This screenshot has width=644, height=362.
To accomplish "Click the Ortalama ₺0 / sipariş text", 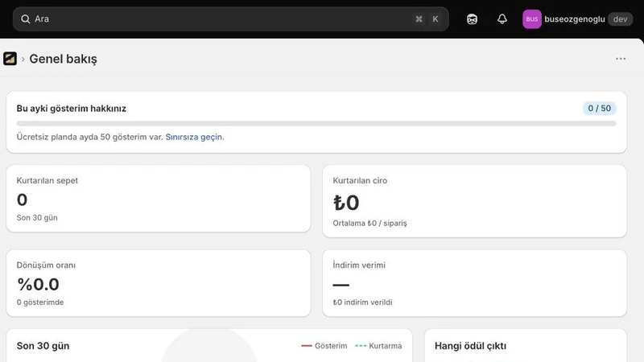I will click(x=369, y=224).
